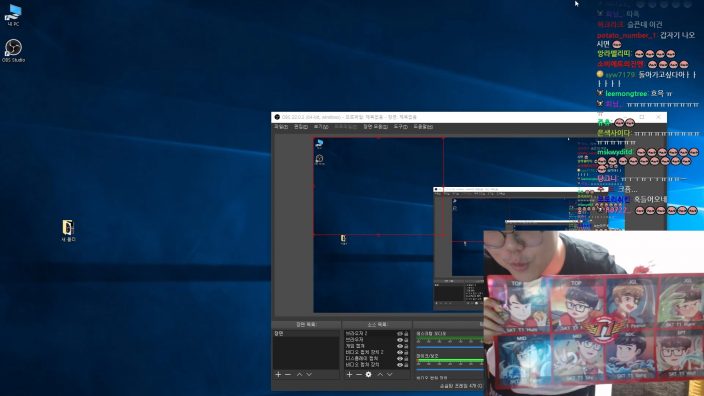Open the 내 PC desktop icon
This screenshot has width=704, height=396.
13,15
